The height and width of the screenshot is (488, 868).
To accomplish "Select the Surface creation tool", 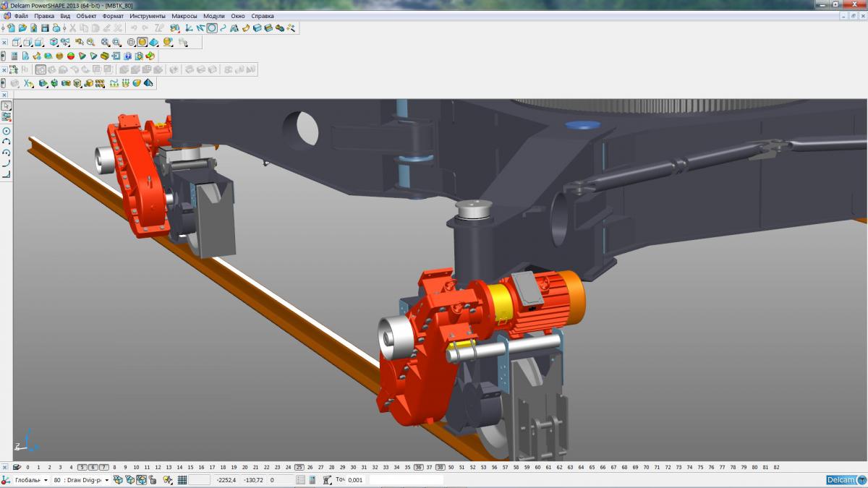I will (x=246, y=28).
